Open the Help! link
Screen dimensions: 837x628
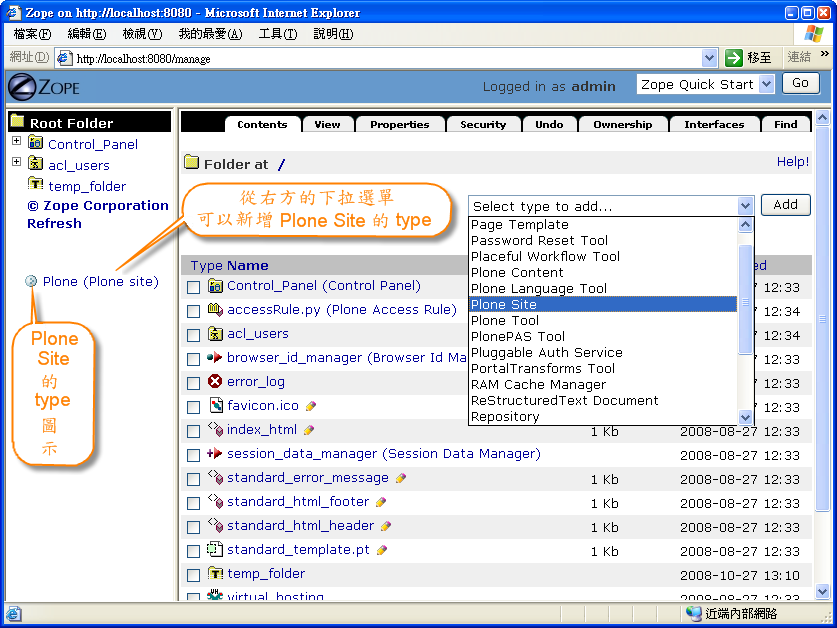pyautogui.click(x=793, y=162)
